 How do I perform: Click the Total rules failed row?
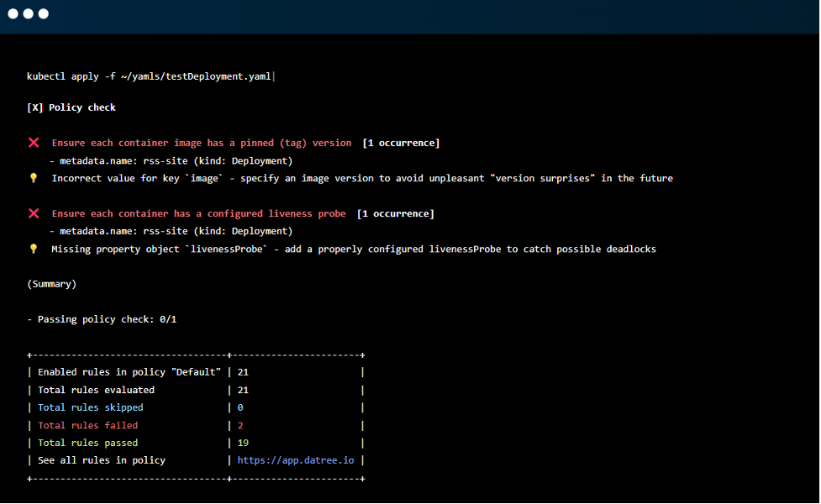point(87,425)
